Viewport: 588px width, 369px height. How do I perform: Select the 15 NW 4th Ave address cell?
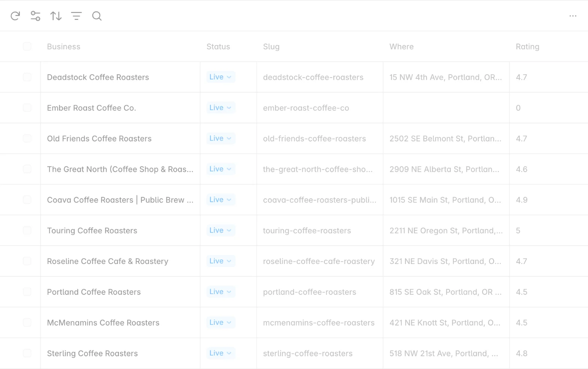446,77
